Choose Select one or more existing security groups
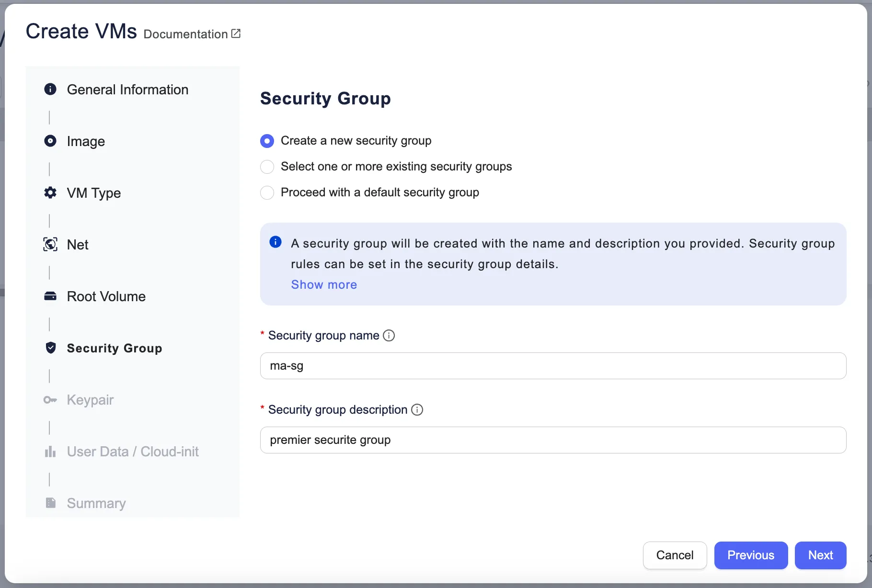The height and width of the screenshot is (588, 872). click(x=267, y=167)
